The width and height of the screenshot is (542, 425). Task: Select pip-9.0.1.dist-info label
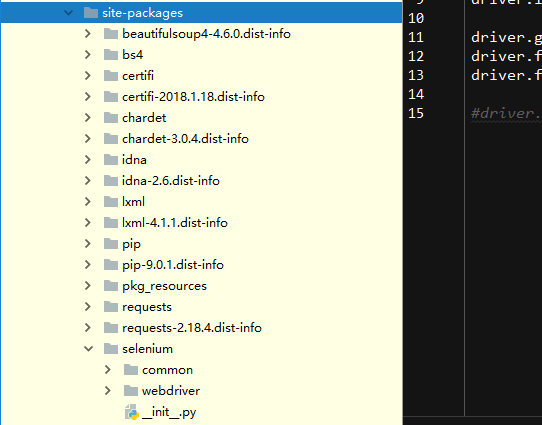tap(173, 265)
